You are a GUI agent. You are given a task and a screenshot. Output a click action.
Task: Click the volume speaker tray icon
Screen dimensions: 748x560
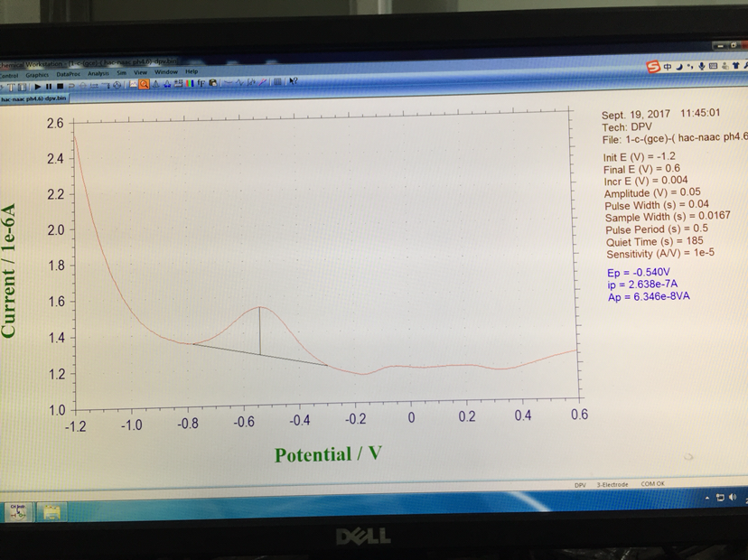733,497
